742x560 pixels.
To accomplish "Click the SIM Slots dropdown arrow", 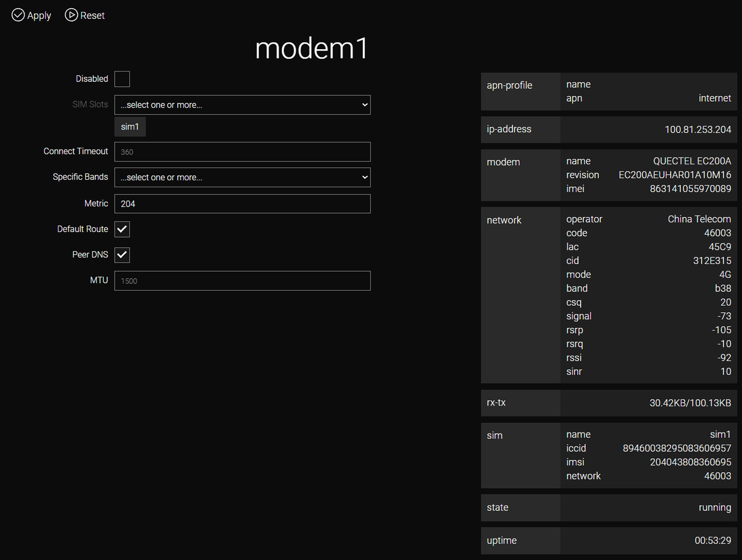I will tap(365, 105).
